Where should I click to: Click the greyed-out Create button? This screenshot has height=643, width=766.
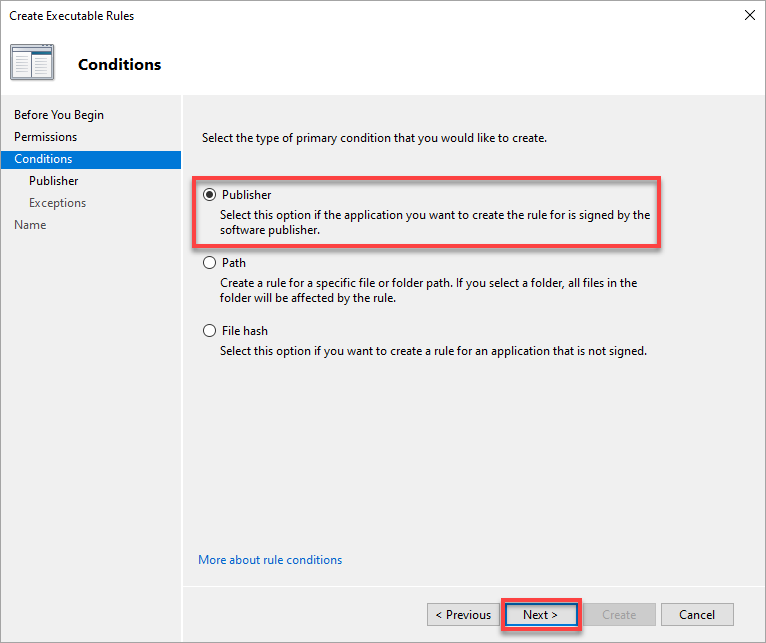point(619,615)
